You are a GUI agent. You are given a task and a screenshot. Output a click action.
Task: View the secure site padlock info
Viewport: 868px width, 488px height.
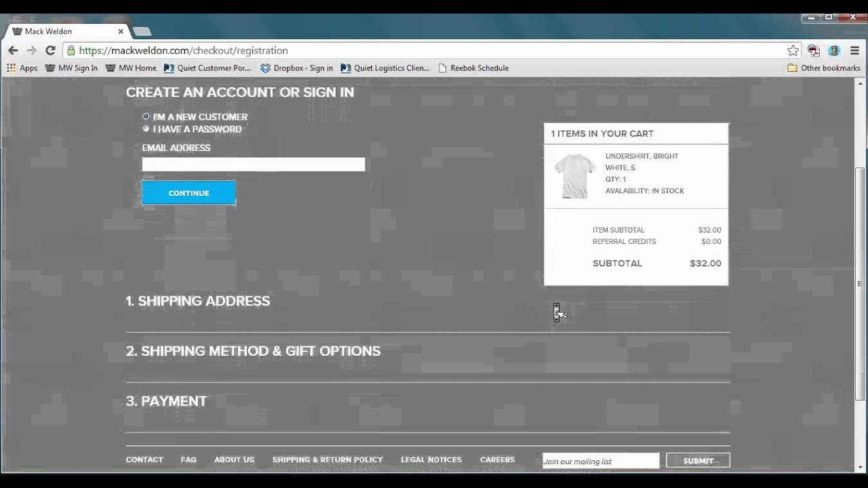click(71, 50)
